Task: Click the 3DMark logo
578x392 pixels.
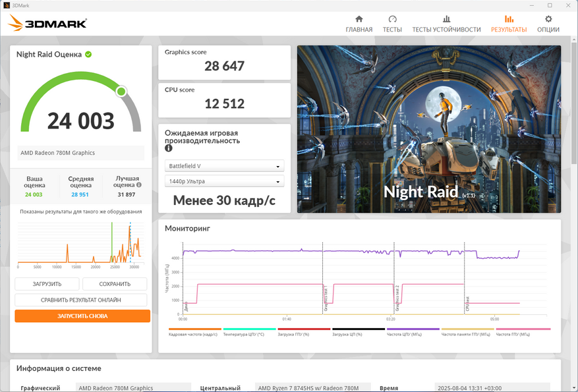Action: click(x=47, y=24)
